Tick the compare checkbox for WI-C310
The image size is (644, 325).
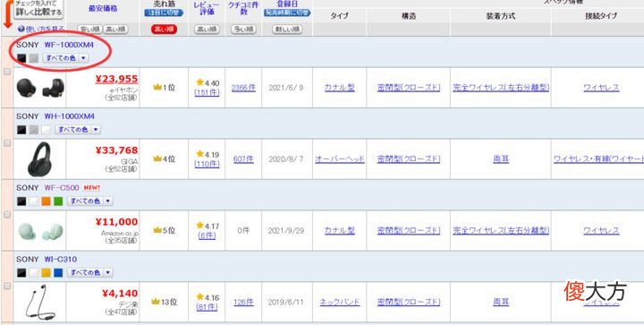(7, 286)
